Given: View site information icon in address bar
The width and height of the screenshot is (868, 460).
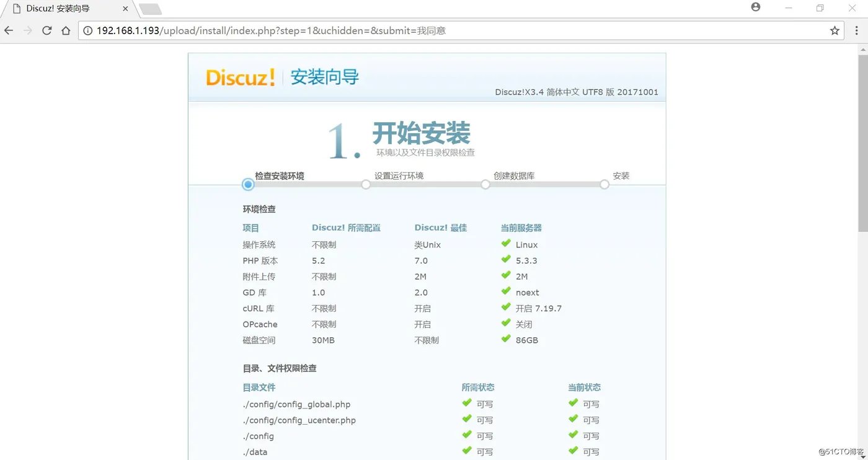Looking at the screenshot, I should 88,30.
